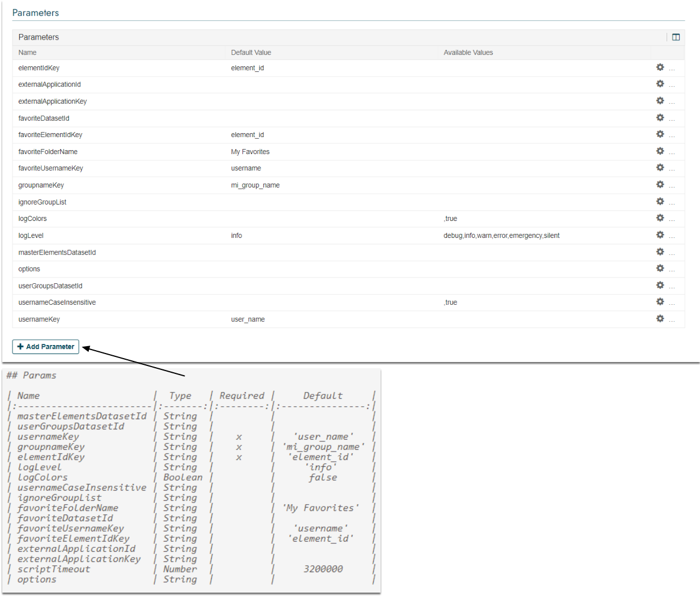Select the options parameter name in table
The image size is (700, 596).
(x=29, y=269)
